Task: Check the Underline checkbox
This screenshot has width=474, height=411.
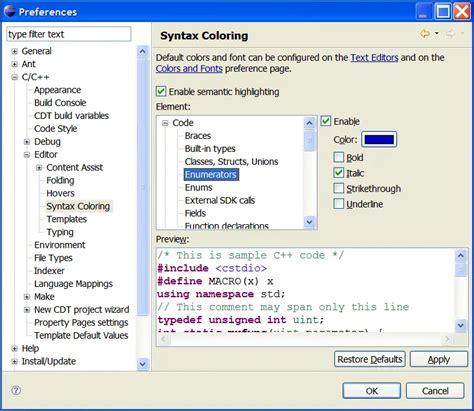Action: (339, 204)
